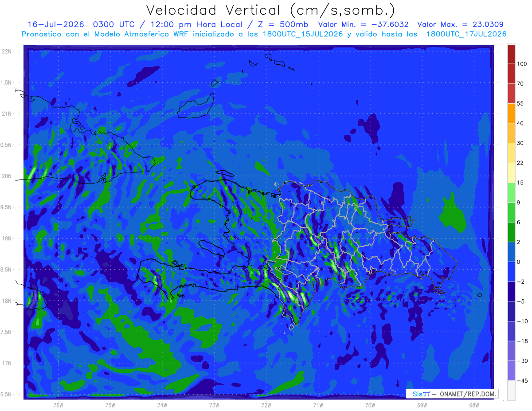This screenshot has height=411, width=532.
Task: Click the title "Velocidad Vertical (cm/s,somb.)"
Action: pos(270,10)
